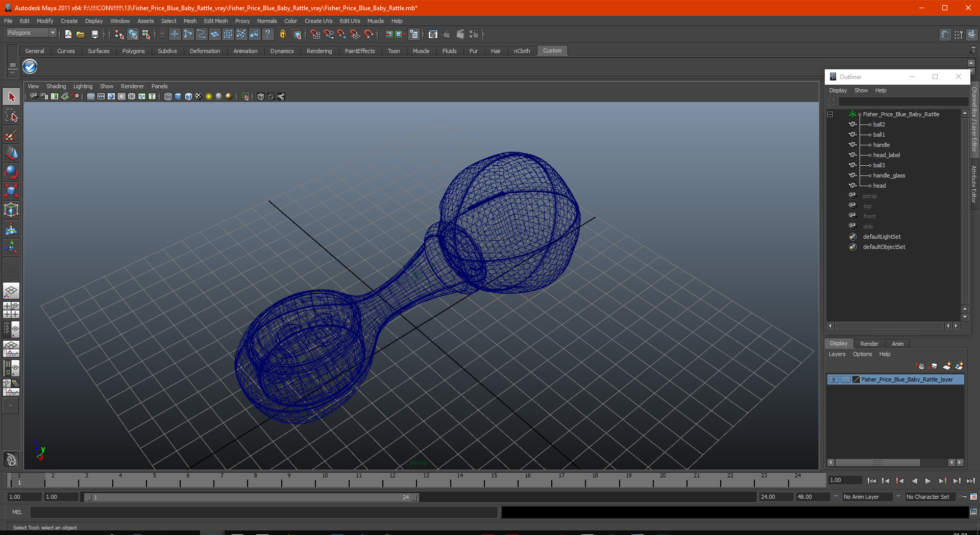
Task: Select the Rotate tool sphere icon
Action: pos(11,172)
